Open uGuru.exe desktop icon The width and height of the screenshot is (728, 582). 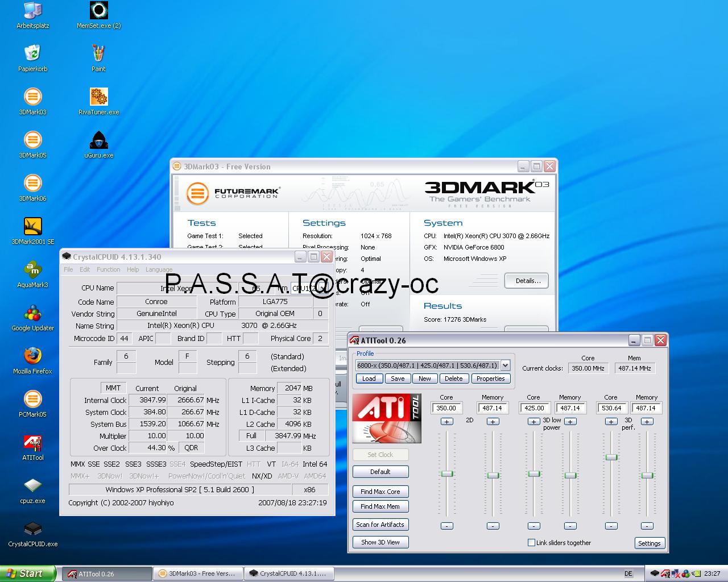tap(98, 145)
